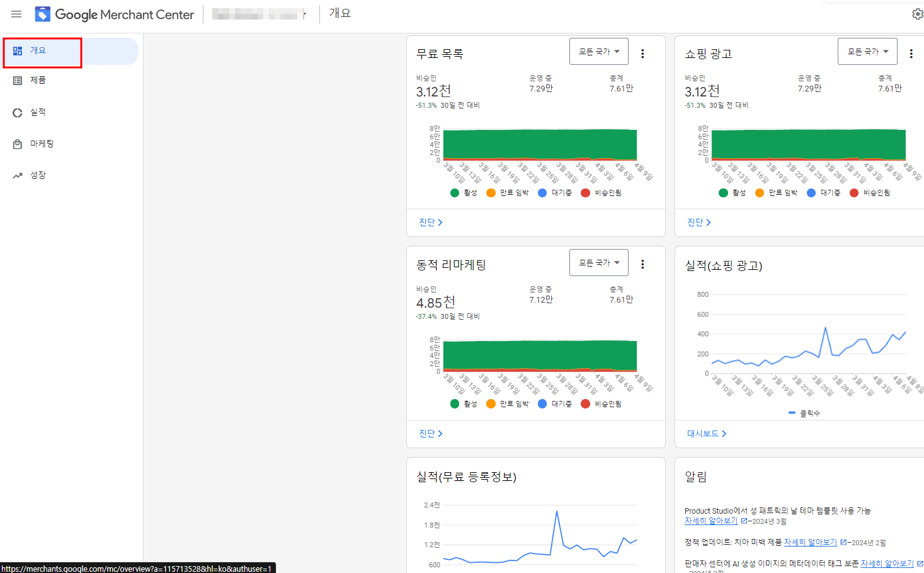Open the three-dot menu on 무료 목록 card

[642, 54]
